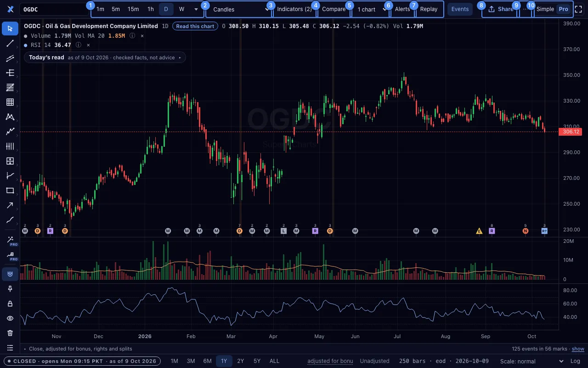Click the show events link
588x368 pixels.
point(578,349)
